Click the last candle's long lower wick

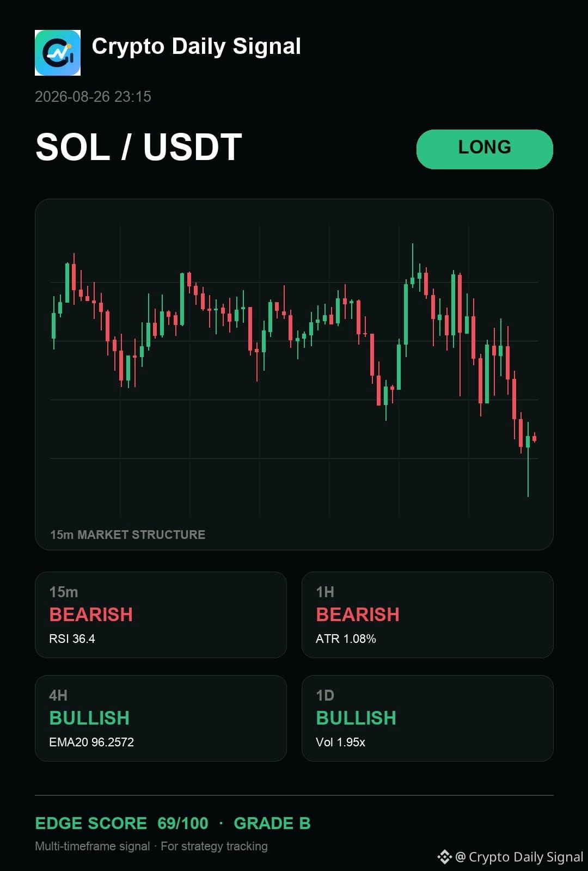tap(528, 473)
